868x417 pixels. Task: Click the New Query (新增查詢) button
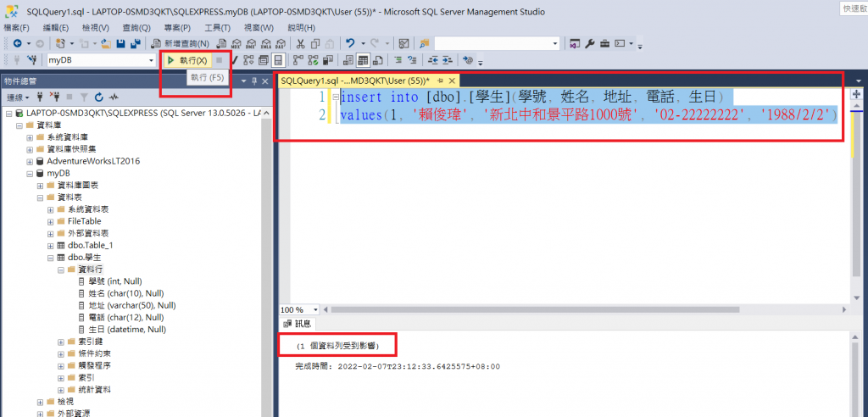click(x=180, y=43)
